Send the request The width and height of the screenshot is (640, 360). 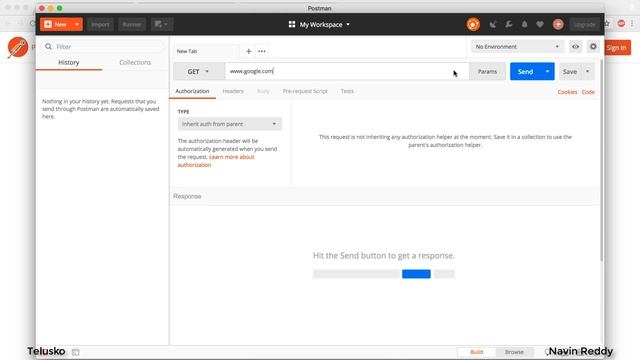point(525,71)
